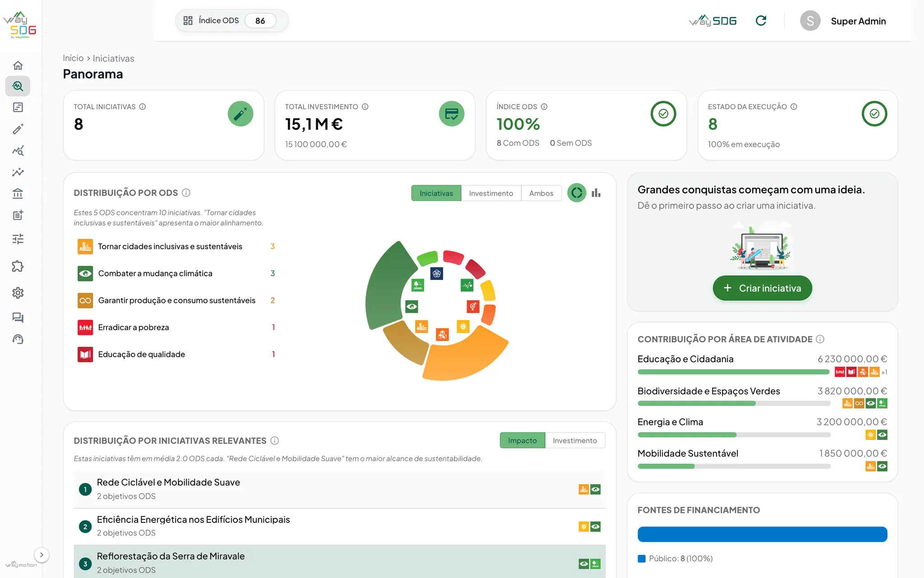Open the chart search sidebar icon

(x=18, y=151)
